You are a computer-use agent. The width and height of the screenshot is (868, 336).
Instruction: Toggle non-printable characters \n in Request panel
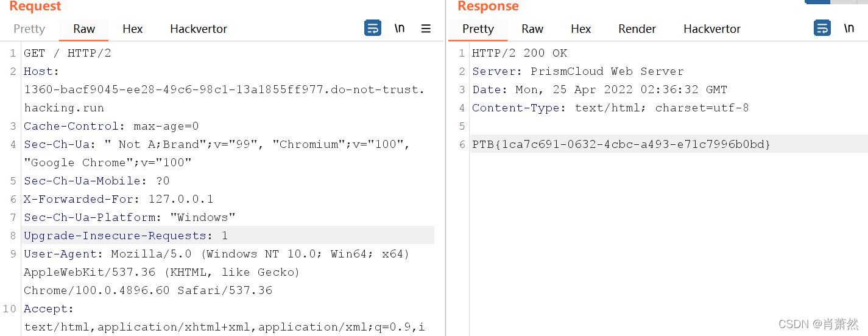(400, 28)
